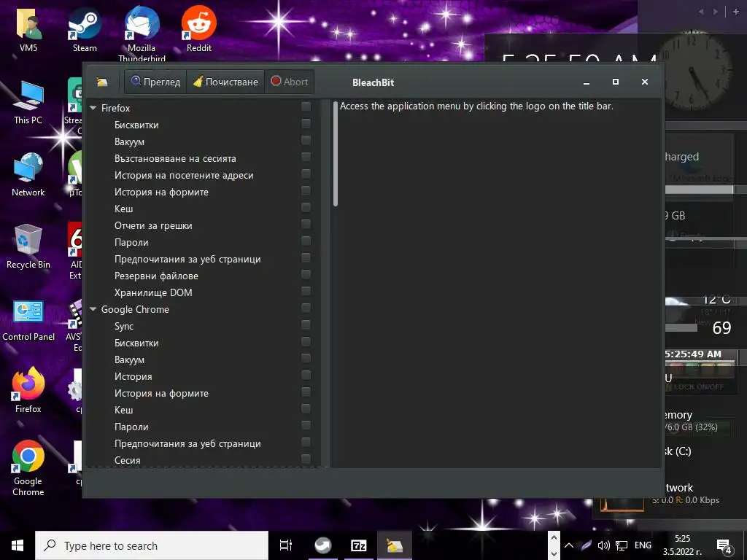Open 7-Zip taskbar icon
Screen dimensions: 747x560
[x=358, y=545]
